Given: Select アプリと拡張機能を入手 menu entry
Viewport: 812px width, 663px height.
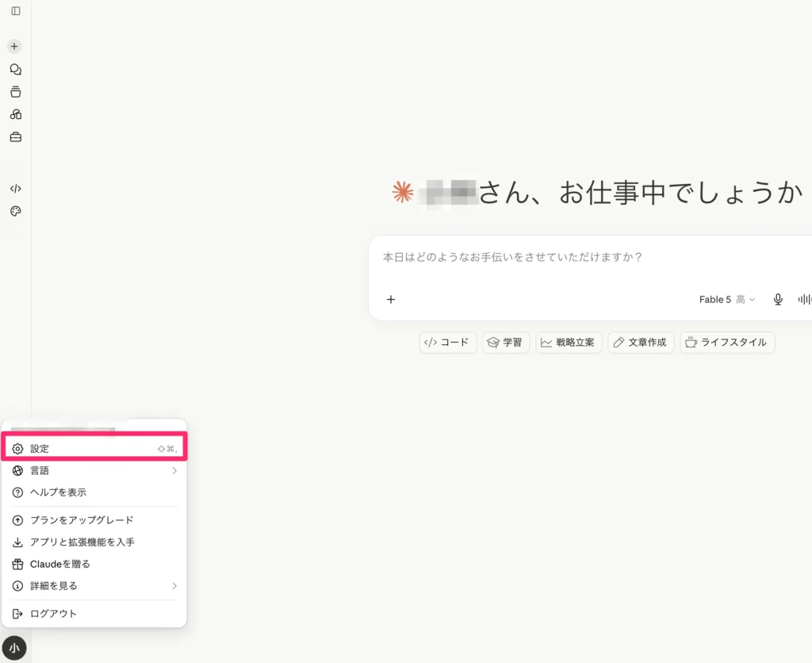Looking at the screenshot, I should click(x=94, y=542).
